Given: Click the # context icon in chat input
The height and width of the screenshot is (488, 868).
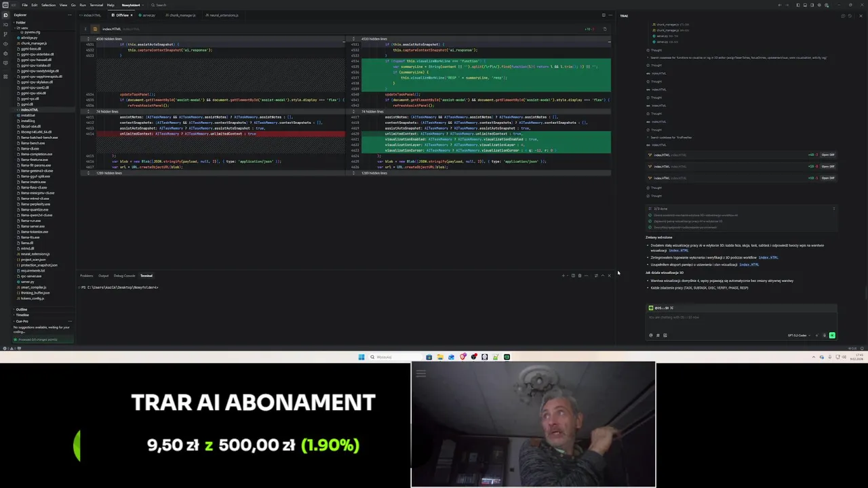Looking at the screenshot, I should click(x=658, y=335).
